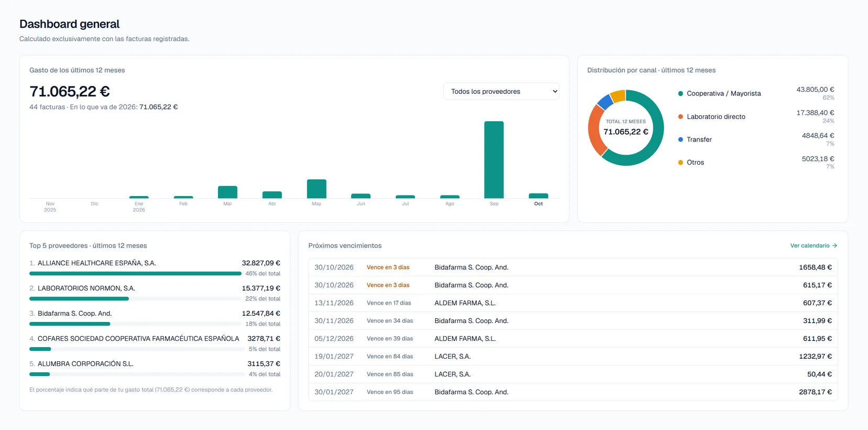Click the ALLIANCE HEALTHCARE progress bar

pyautogui.click(x=135, y=274)
